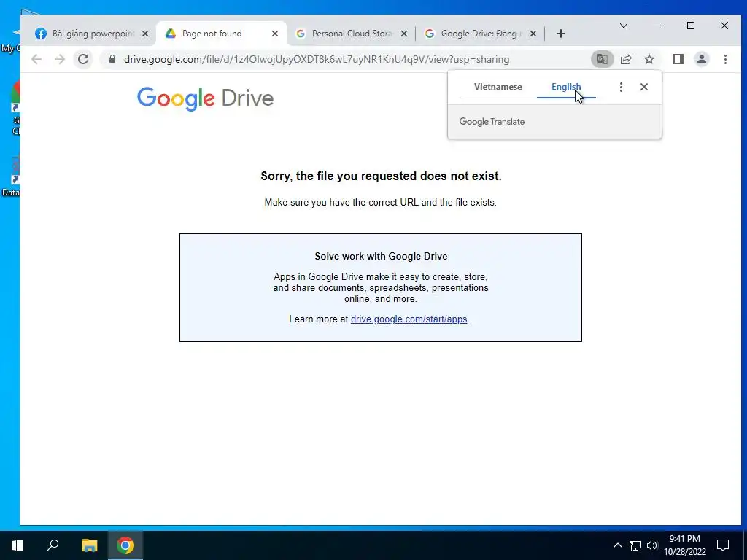Click the Chrome taskbar icon

(125, 545)
